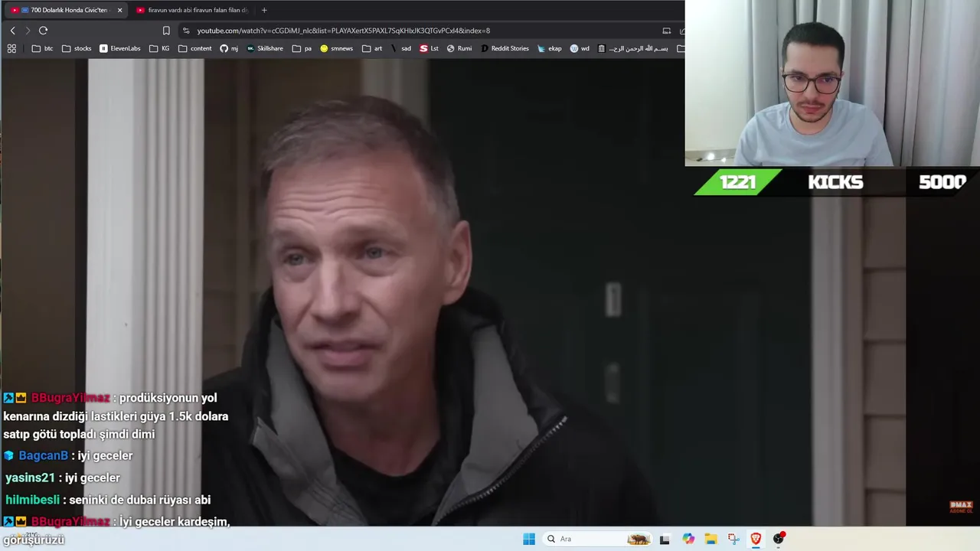980x551 pixels.
Task: Open the smnews bookmark
Action: 337,48
